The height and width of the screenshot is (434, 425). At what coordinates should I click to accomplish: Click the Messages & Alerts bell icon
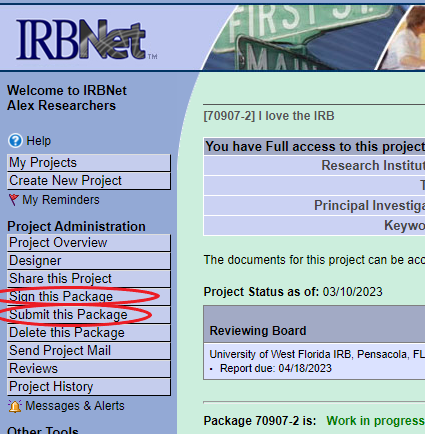[x=15, y=406]
